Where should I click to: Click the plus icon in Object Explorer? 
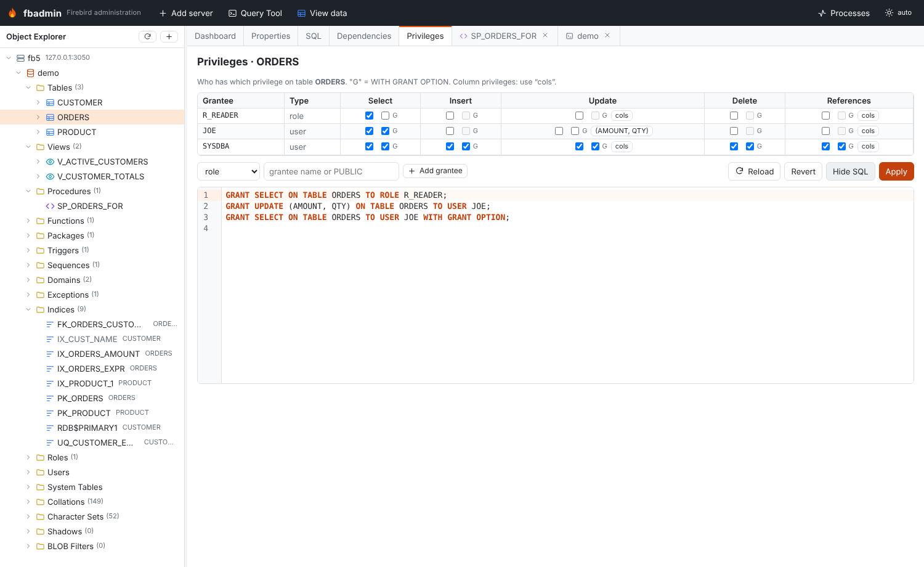tap(169, 36)
